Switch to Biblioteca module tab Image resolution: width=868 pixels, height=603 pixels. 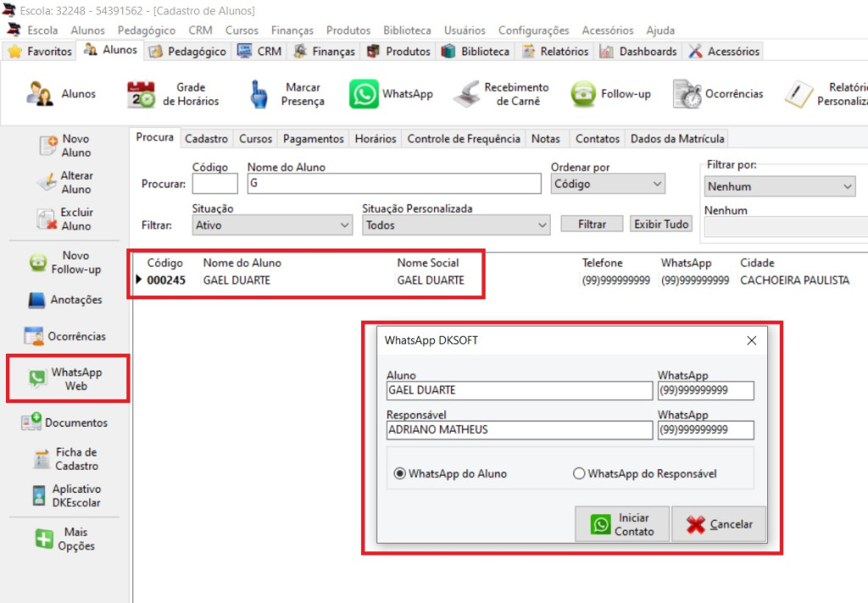[476, 52]
